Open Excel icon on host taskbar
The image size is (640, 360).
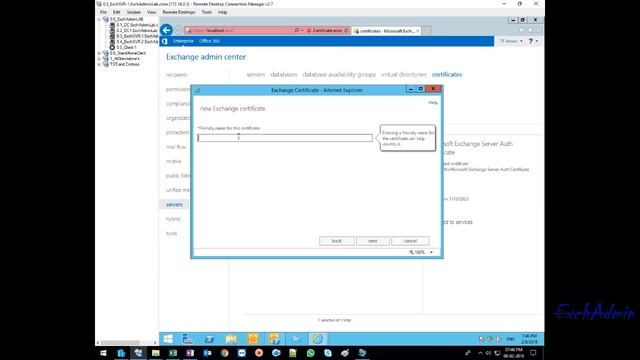173,353
